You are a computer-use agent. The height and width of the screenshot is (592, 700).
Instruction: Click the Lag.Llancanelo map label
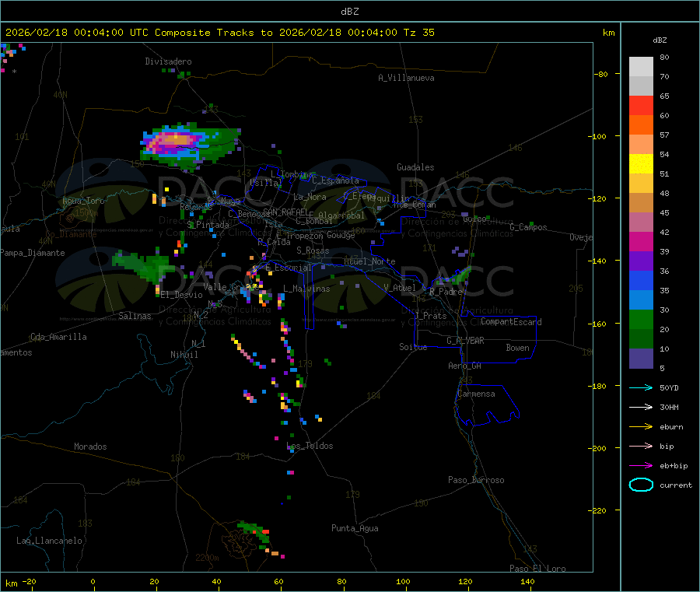[x=49, y=541]
